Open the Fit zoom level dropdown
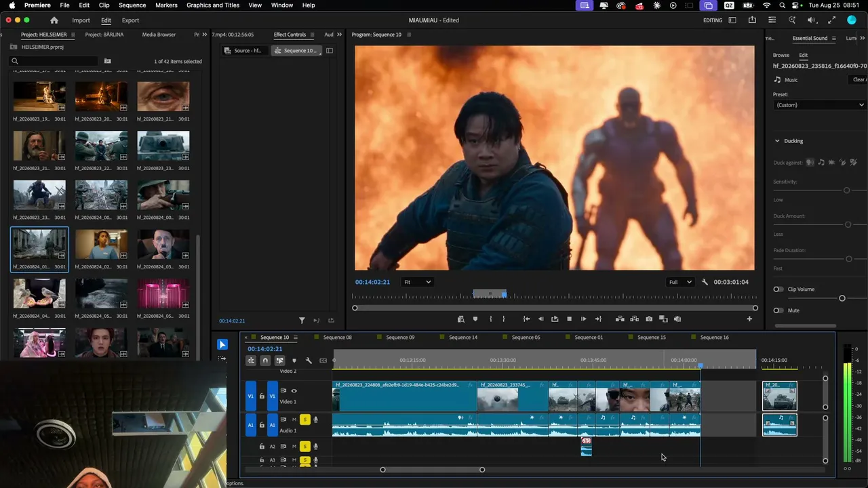The height and width of the screenshot is (488, 868). [x=417, y=282]
